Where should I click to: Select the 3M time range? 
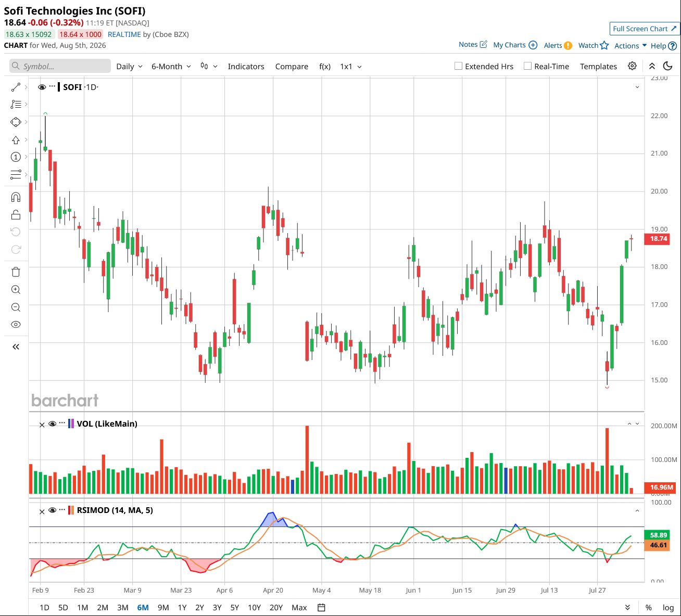(123, 608)
